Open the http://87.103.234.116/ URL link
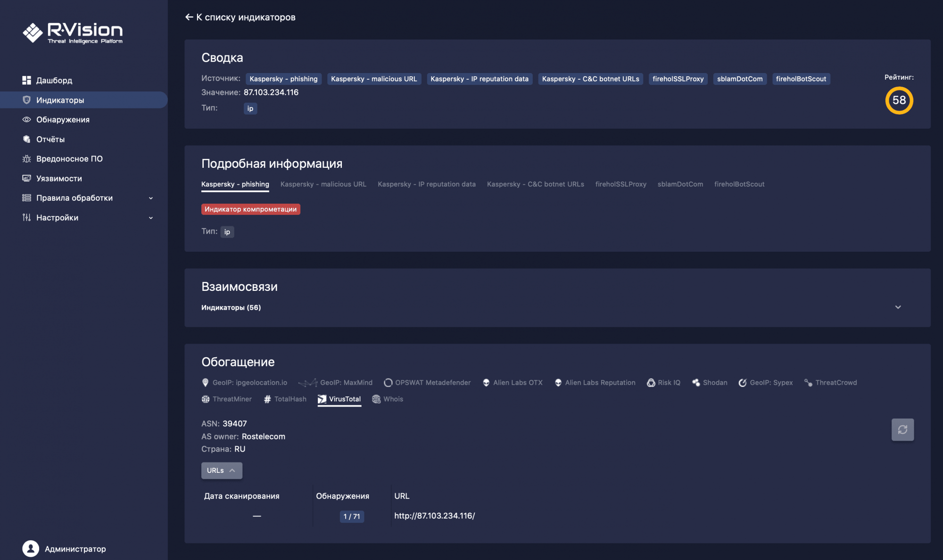Screen dimensions: 943x560 (x=434, y=516)
